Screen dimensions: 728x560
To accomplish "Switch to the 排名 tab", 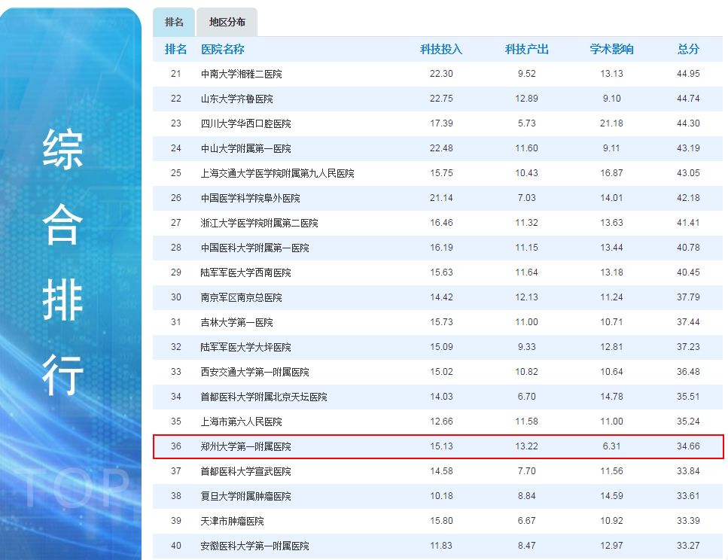I will click(174, 22).
